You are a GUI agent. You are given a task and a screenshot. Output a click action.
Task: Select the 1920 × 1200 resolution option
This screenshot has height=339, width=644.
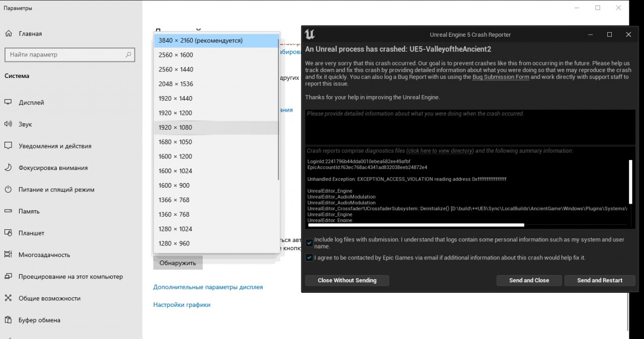pos(216,113)
